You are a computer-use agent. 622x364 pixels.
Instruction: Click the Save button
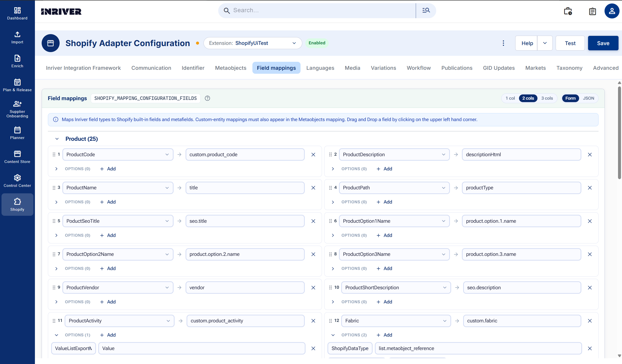coord(603,43)
